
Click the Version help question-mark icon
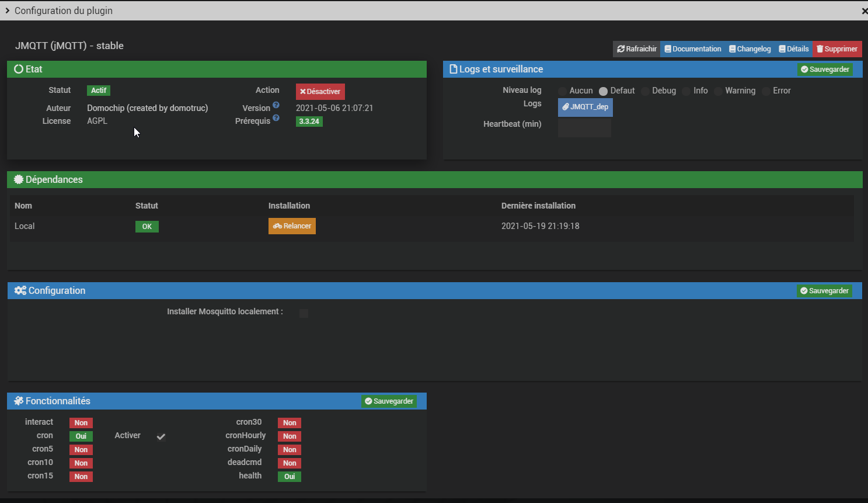[x=276, y=105]
